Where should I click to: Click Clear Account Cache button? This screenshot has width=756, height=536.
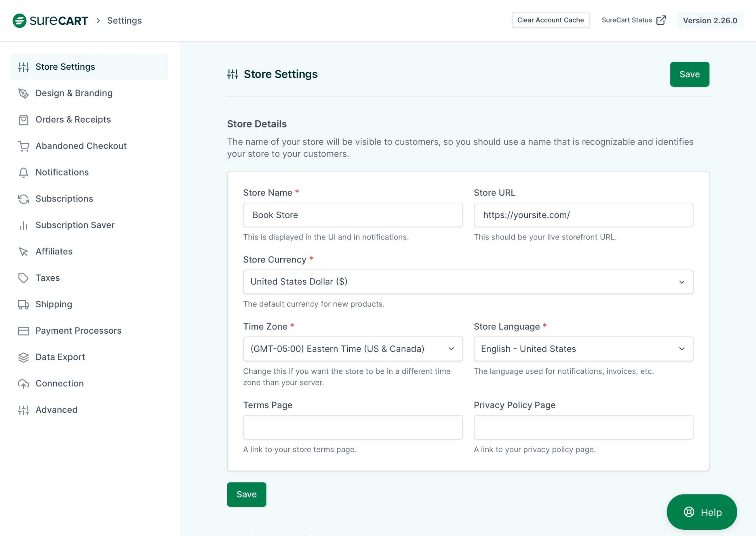(551, 20)
